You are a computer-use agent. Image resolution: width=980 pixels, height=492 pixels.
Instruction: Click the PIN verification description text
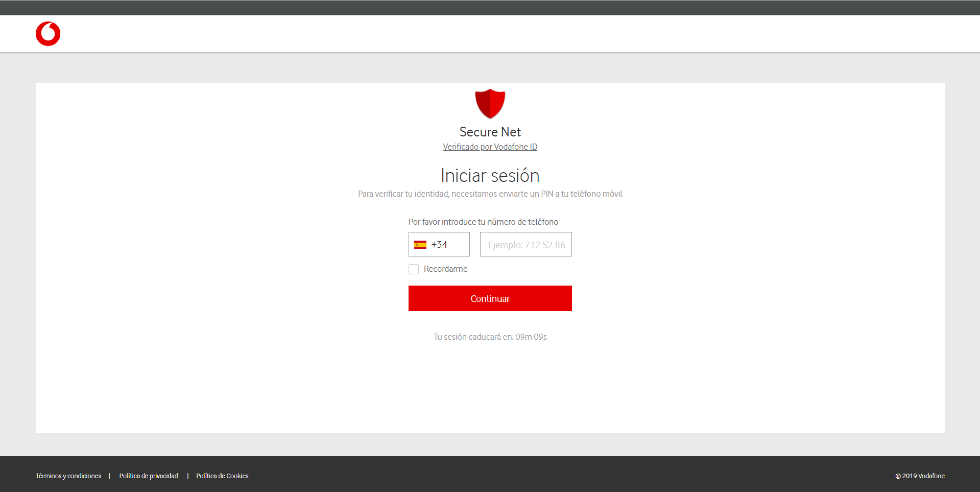click(490, 194)
